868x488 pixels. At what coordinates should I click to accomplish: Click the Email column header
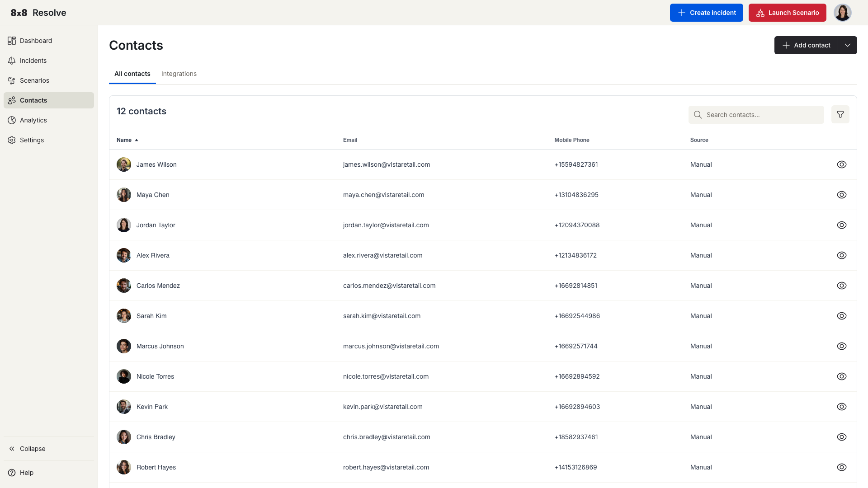click(350, 140)
